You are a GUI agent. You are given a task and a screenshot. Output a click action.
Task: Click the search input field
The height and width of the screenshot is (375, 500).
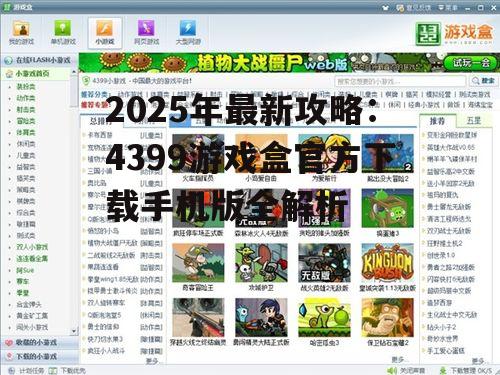pos(400,81)
